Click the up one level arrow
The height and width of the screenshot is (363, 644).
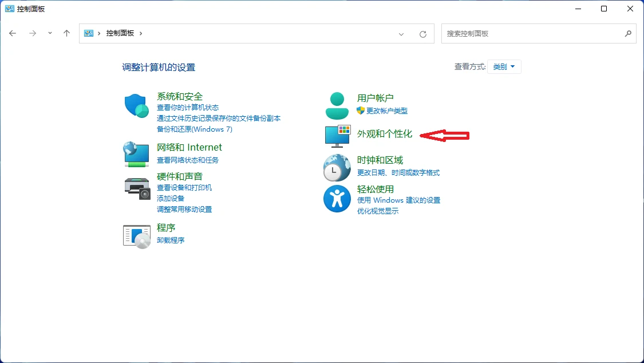pyautogui.click(x=66, y=33)
